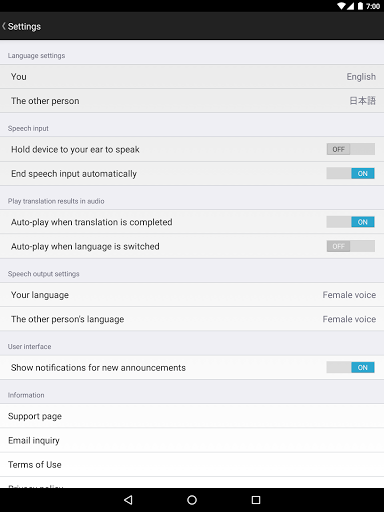Tap the Settings title in header
Viewport: 384px width, 512px height.
pos(24,26)
